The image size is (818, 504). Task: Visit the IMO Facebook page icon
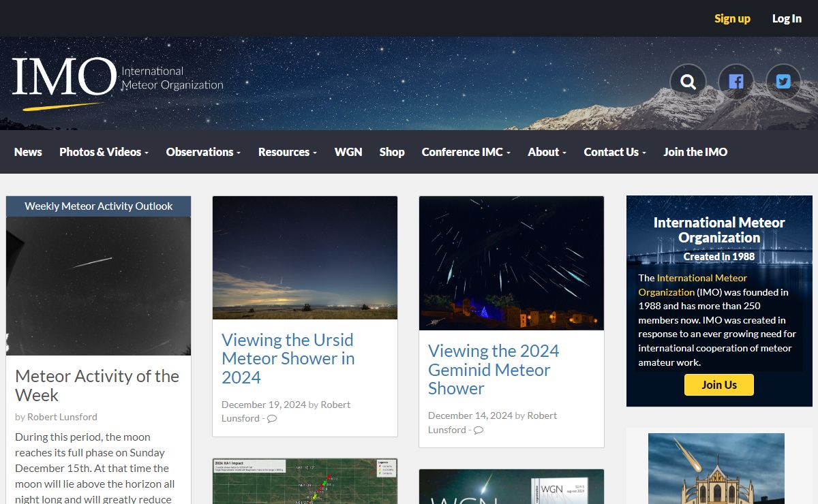point(736,82)
